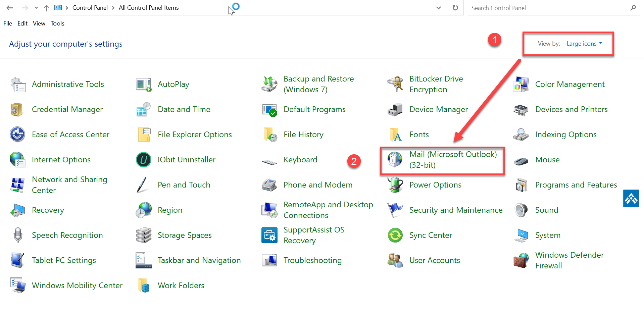
Task: Open the SupportAssist OS Recovery icon
Action: tap(269, 235)
